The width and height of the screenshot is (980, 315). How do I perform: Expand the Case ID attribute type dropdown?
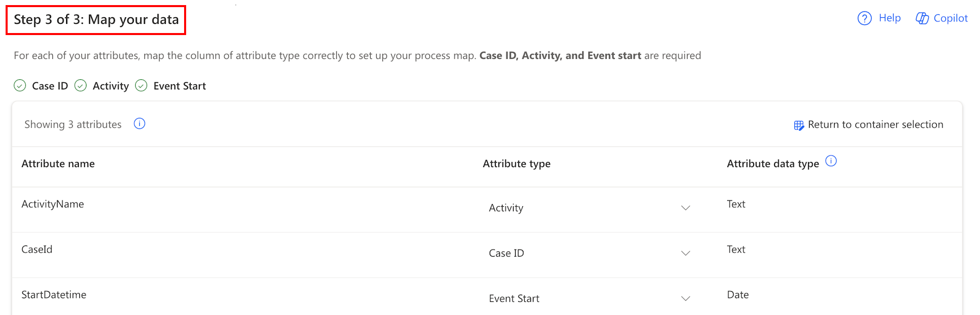coord(589,253)
